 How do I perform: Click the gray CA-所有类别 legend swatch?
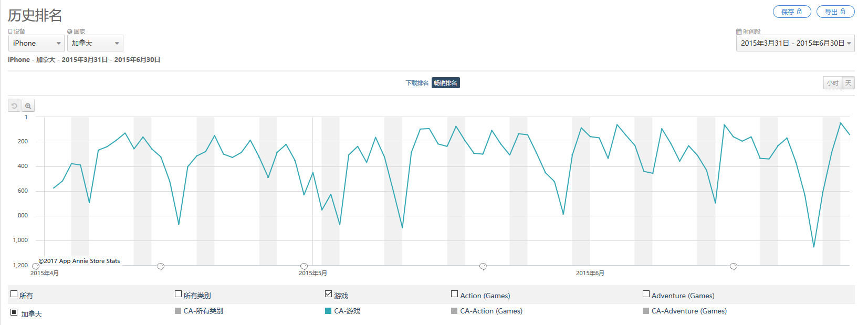pyautogui.click(x=178, y=311)
